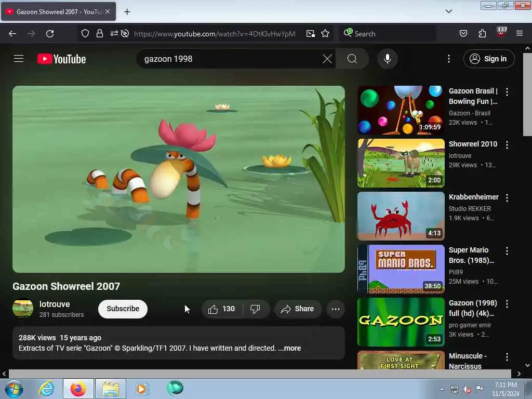Open options for Gazoon Brasil video
Viewport: 532px width, 399px height.
coord(507,91)
